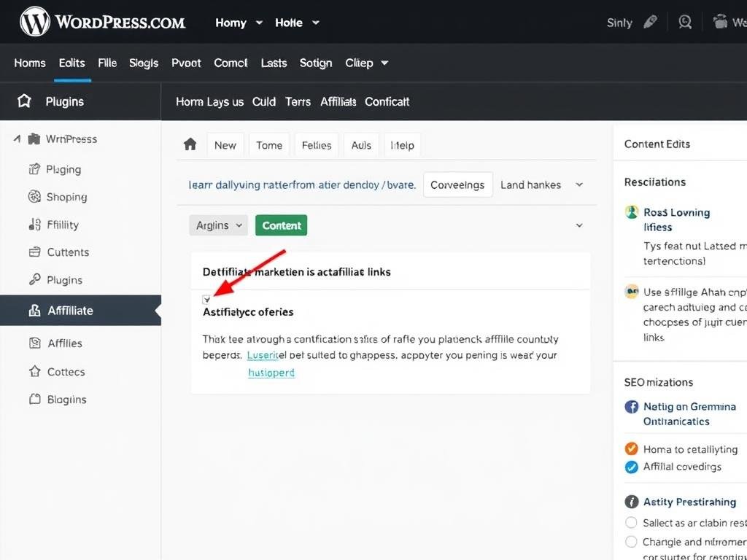747x560 pixels.
Task: Open the Arglins dropdown
Action: pyautogui.click(x=218, y=225)
